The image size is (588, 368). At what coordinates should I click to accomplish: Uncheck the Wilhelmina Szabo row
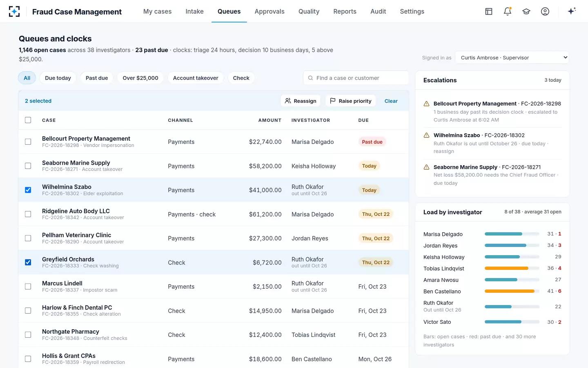[x=28, y=190]
